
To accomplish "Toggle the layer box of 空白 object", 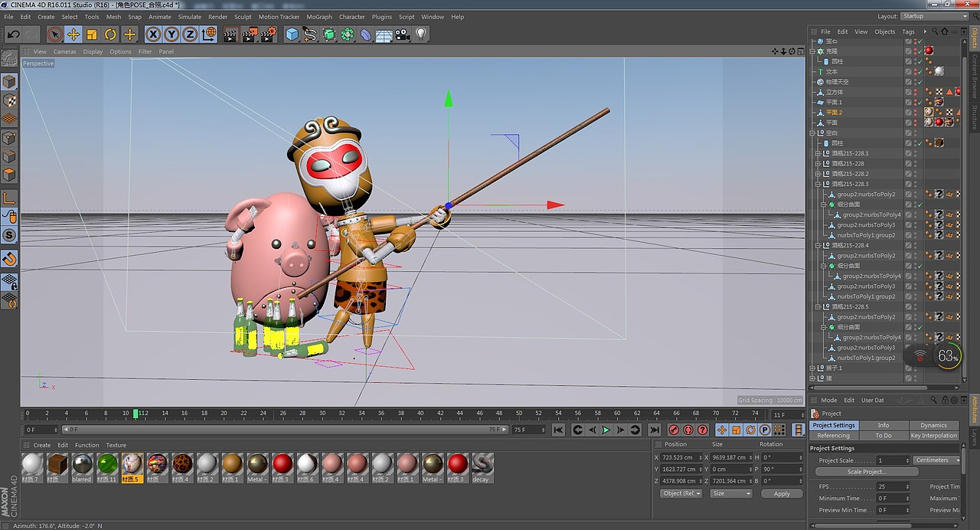I will [x=908, y=132].
